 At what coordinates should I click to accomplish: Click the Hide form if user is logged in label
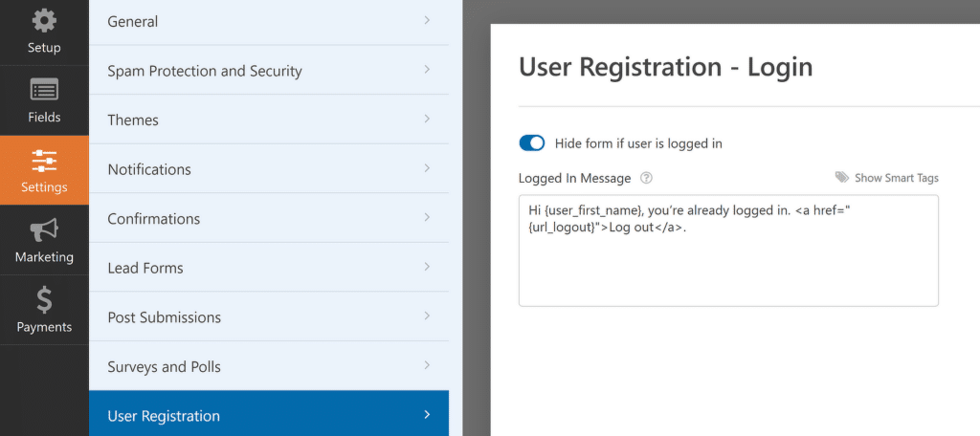[x=638, y=143]
